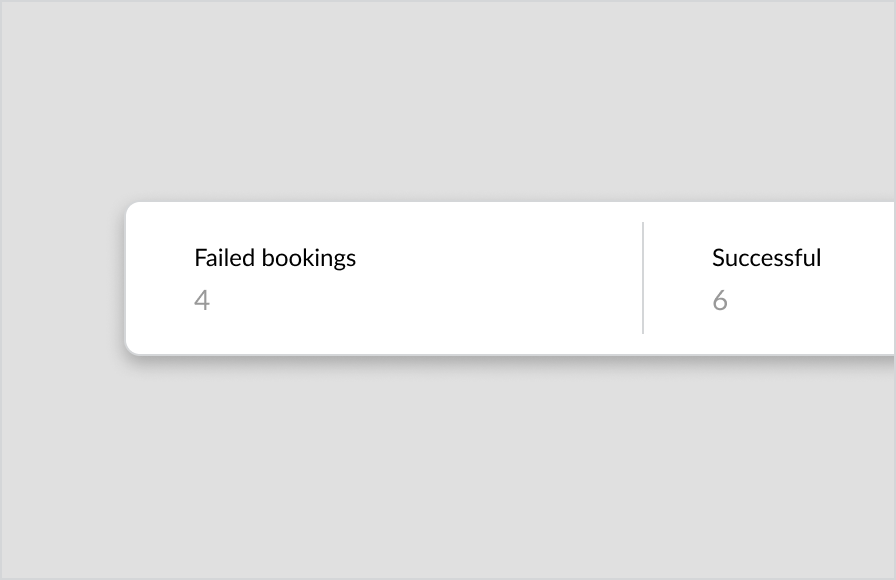Open the Successful stat panel

point(769,278)
